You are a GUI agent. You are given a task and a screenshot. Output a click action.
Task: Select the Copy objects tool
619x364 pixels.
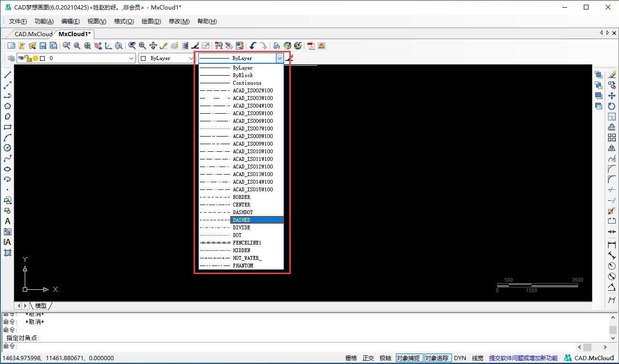pos(612,85)
